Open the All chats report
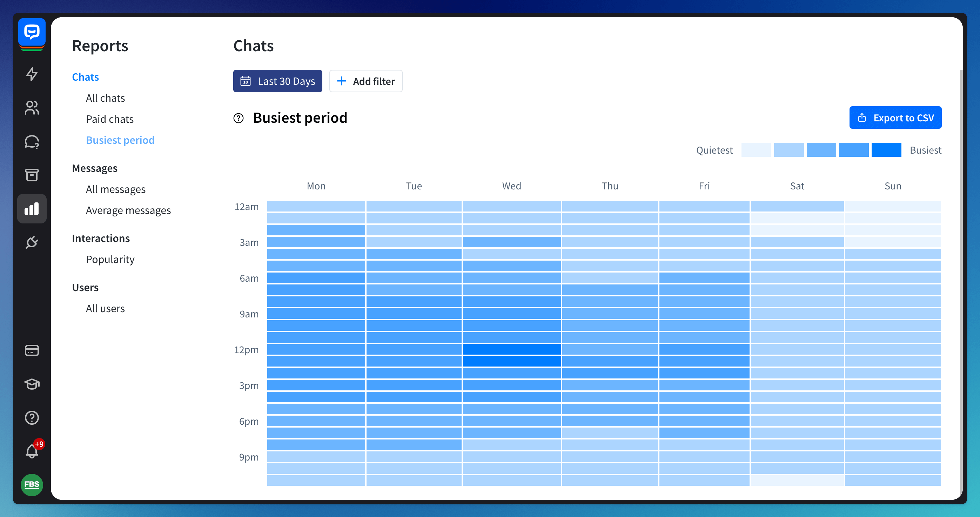Screen dimensions: 980x517 coord(105,98)
